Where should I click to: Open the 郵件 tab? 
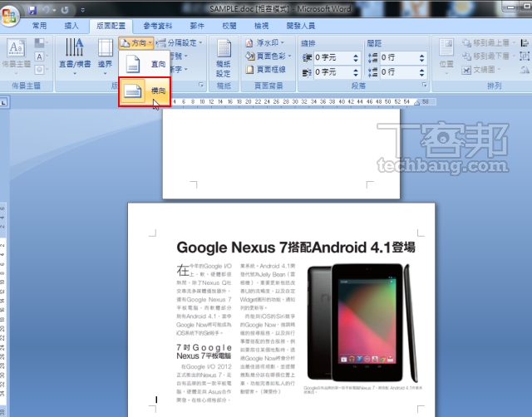tap(197, 26)
